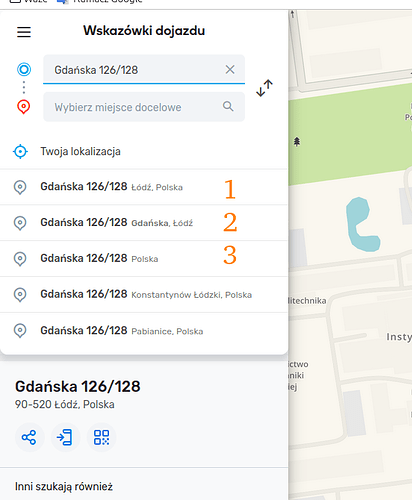Click the tree park icon on map
Viewport: 412px width, 500px height.
[x=297, y=142]
